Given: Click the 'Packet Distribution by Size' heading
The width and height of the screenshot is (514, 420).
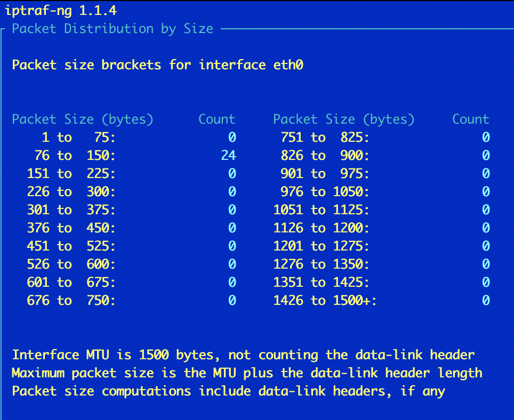Looking at the screenshot, I should pyautogui.click(x=113, y=29).
